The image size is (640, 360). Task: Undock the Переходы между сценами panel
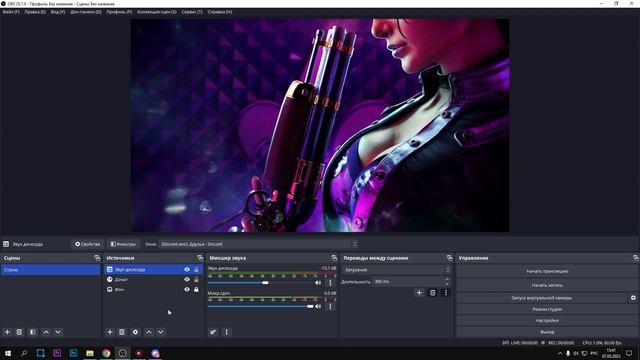point(449,258)
